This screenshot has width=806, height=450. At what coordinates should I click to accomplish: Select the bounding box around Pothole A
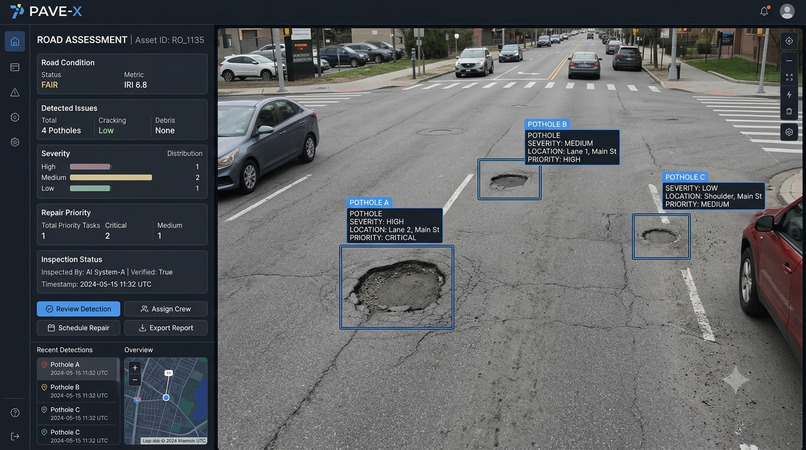(x=396, y=287)
